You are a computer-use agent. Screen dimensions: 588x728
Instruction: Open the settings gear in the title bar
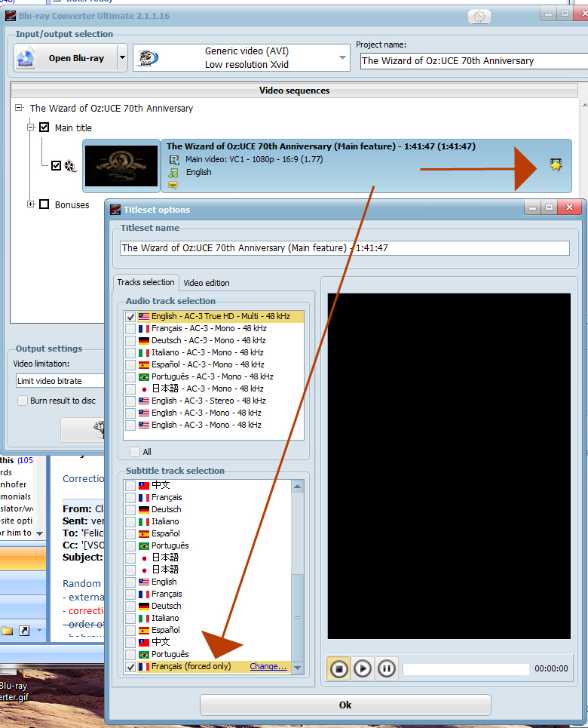coord(479,17)
